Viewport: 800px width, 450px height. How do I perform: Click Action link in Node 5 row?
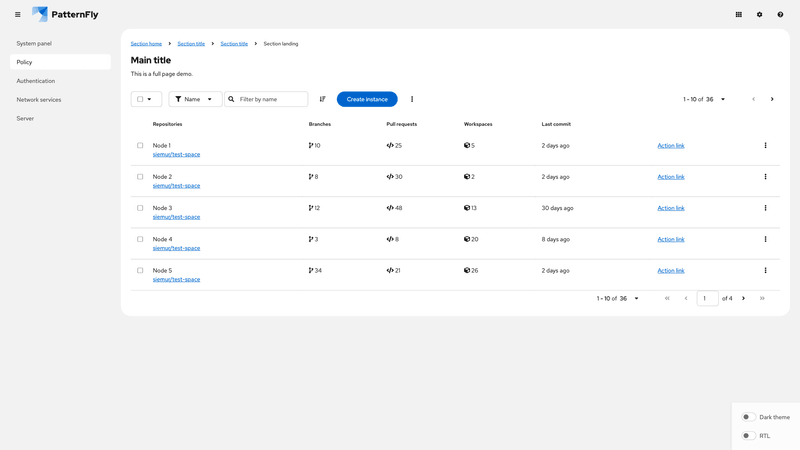(671, 270)
